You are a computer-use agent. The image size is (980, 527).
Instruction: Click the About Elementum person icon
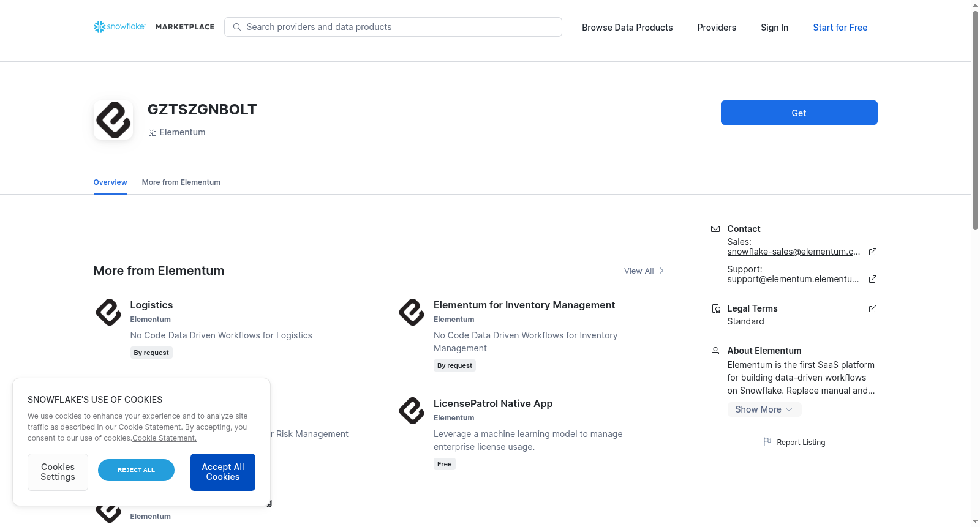715,351
